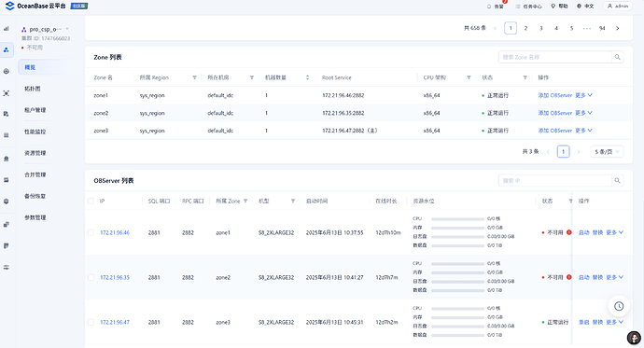The image size is (644, 348).
Task: Click the Zone name search magnifier icon
Action: [617, 57]
